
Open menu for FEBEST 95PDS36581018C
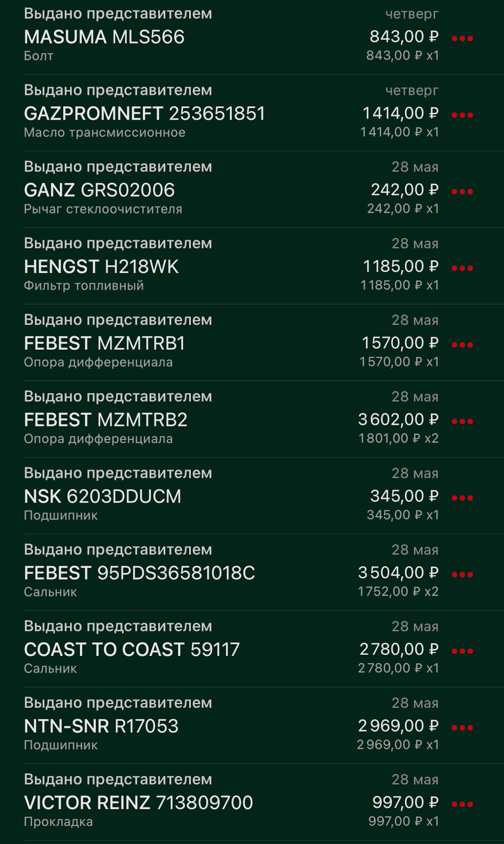coord(462,575)
